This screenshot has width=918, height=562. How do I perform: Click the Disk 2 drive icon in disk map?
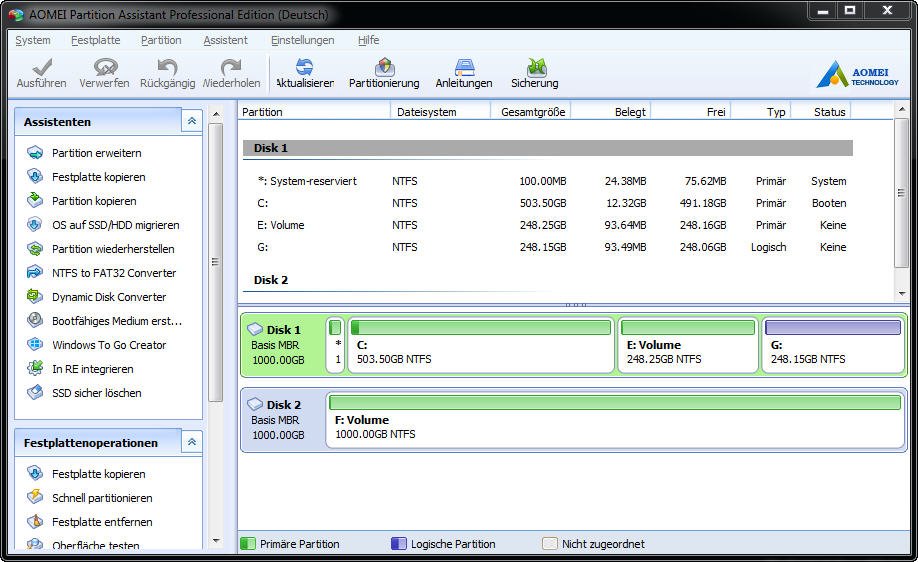(x=255, y=404)
